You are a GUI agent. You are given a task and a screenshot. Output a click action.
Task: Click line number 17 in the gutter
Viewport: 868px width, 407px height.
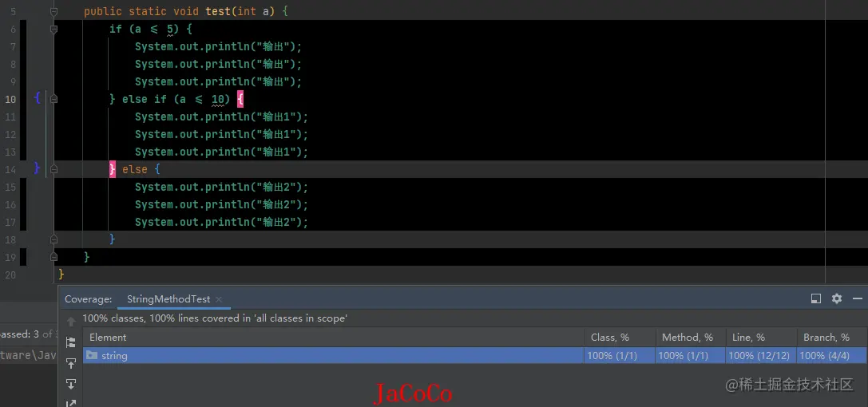click(x=10, y=223)
